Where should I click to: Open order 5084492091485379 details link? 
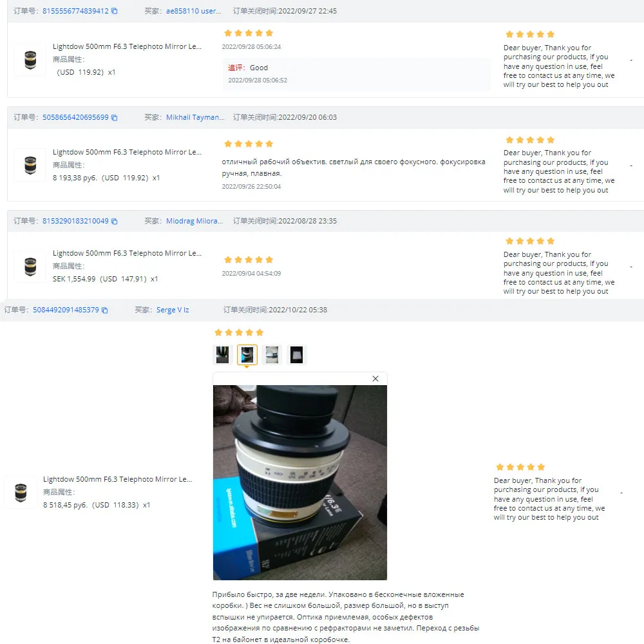click(x=66, y=310)
